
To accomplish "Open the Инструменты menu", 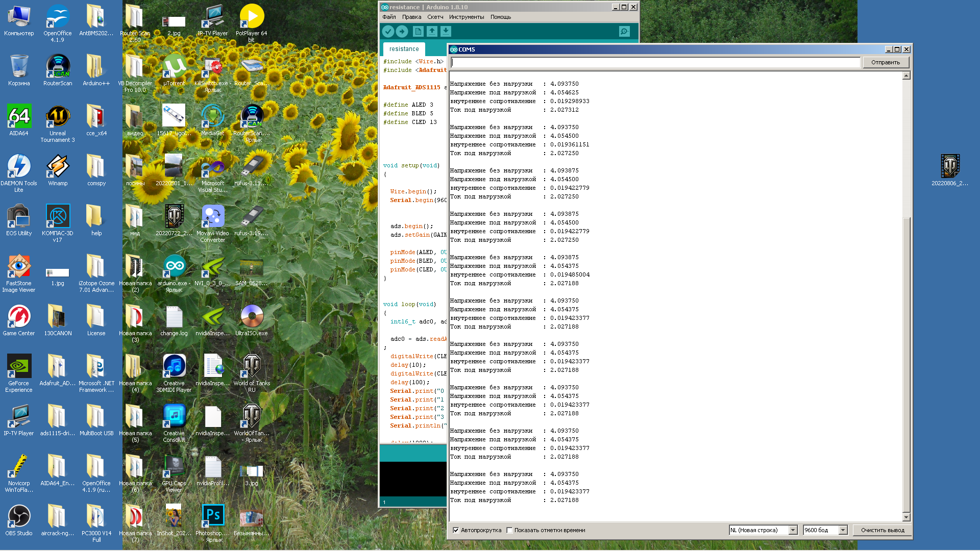I will pyautogui.click(x=466, y=17).
